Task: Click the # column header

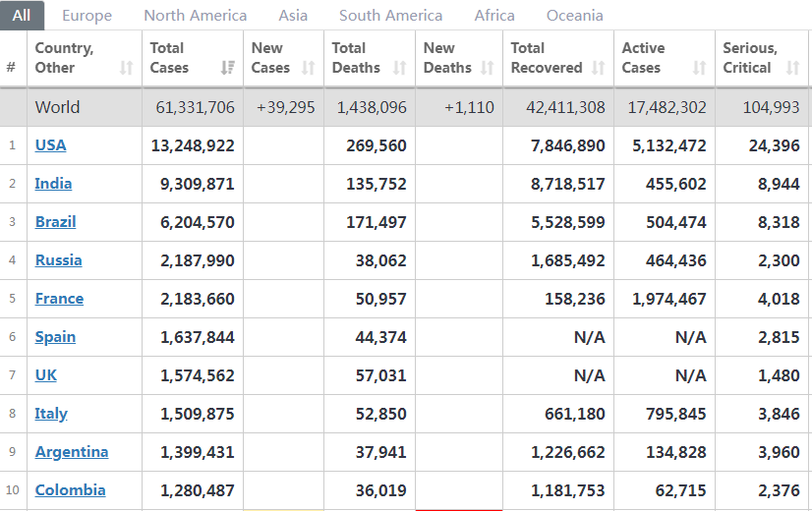Action: click(x=11, y=68)
